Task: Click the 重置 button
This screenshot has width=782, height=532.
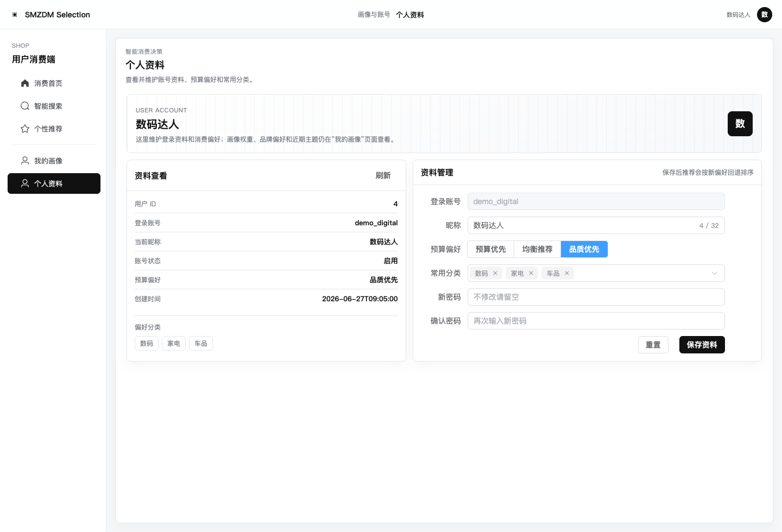Action: 653,345
